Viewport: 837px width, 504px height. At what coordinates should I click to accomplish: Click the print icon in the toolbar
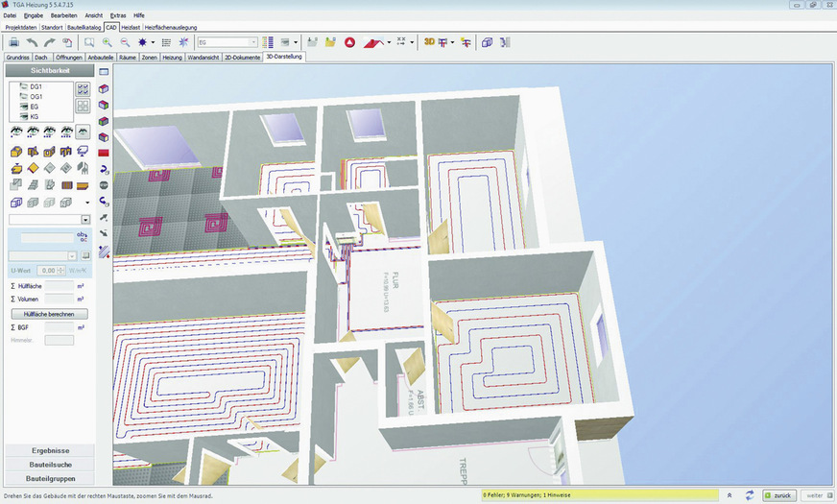[x=13, y=42]
